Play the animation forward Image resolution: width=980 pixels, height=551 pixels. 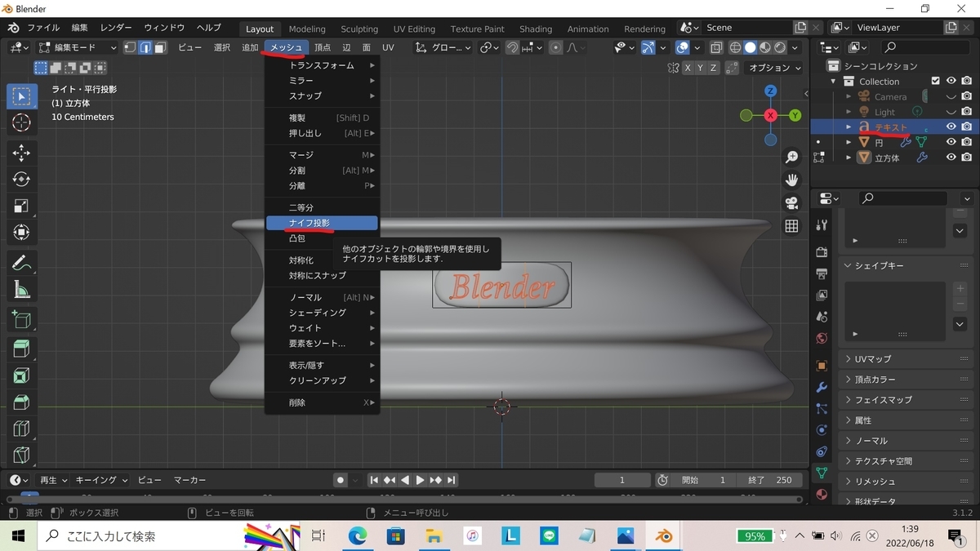(420, 480)
